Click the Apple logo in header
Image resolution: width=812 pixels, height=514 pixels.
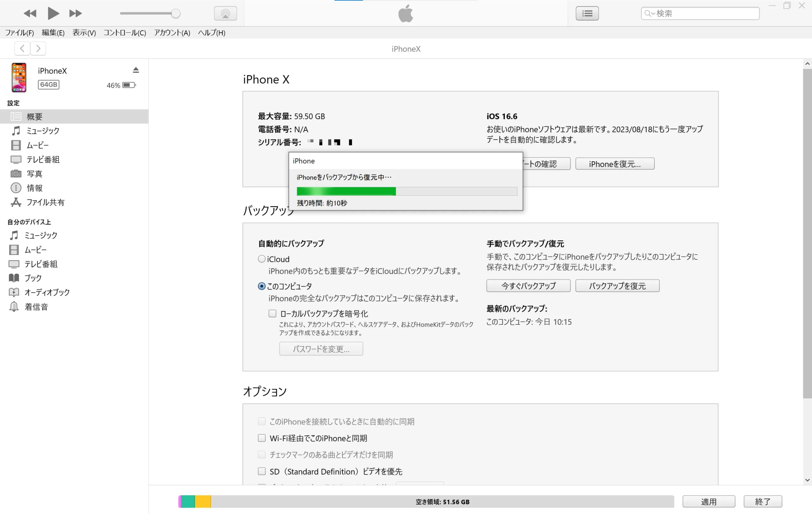406,14
